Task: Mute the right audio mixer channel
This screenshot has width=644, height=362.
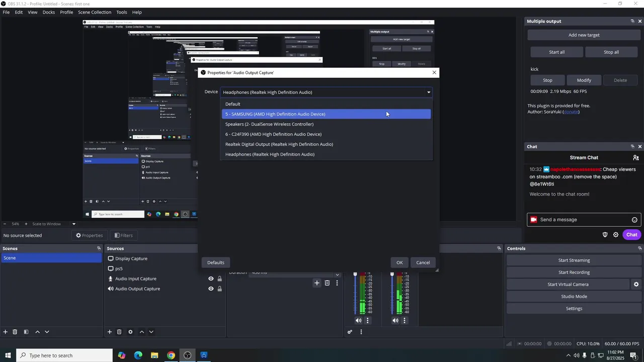Action: 395,320
